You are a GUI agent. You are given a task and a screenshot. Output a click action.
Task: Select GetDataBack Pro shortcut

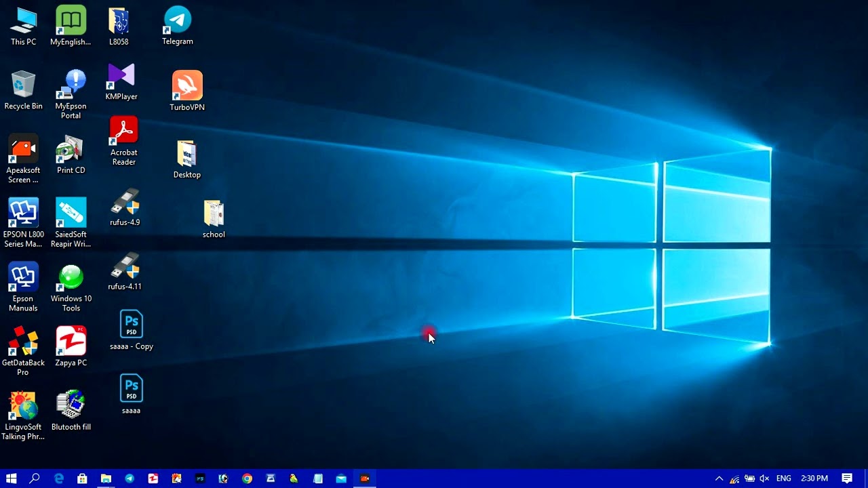pyautogui.click(x=23, y=351)
